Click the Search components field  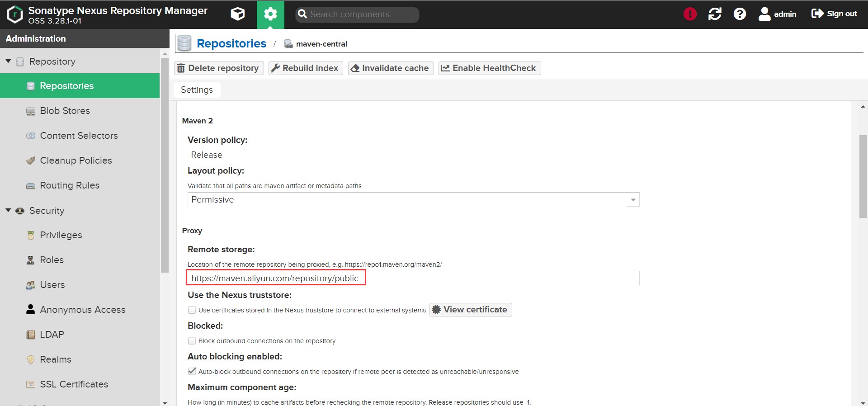[357, 14]
